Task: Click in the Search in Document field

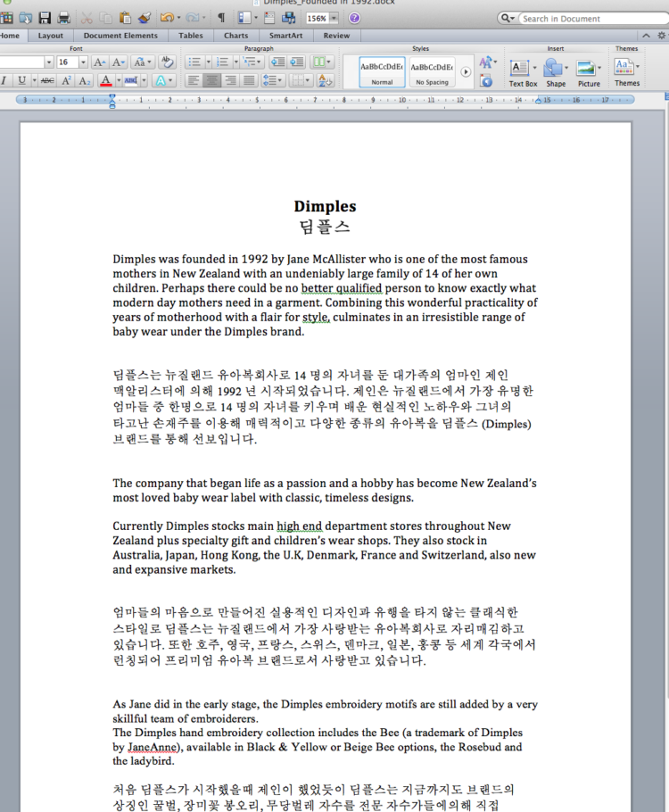Action: pos(593,19)
